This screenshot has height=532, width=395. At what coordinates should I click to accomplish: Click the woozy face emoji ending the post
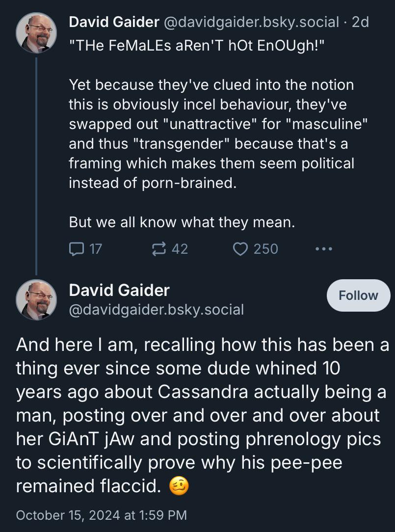pyautogui.click(x=179, y=486)
